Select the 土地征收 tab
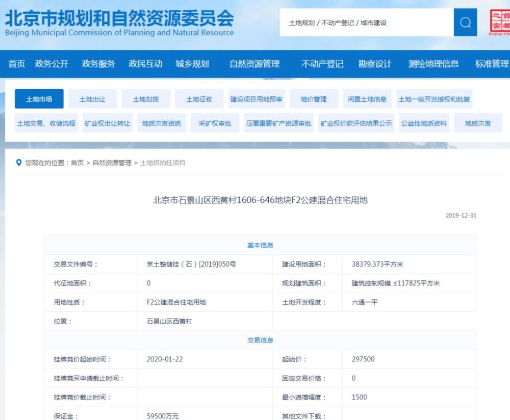This screenshot has height=420, width=510. (x=199, y=99)
